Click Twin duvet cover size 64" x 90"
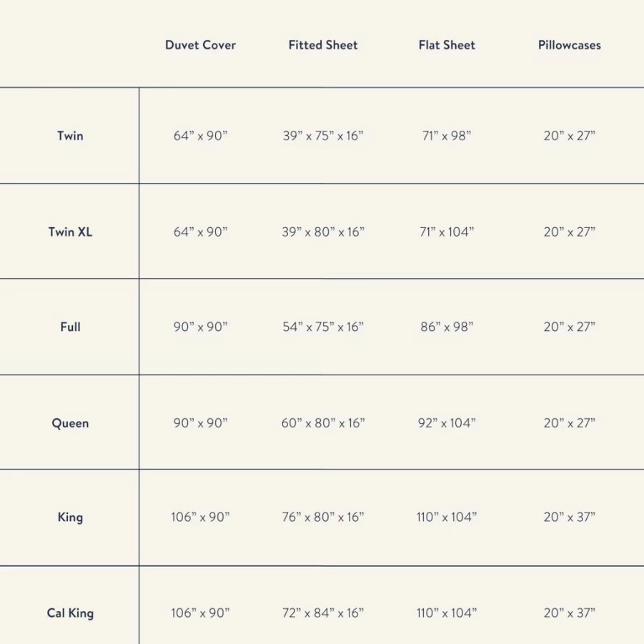This screenshot has width=644, height=644. tap(200, 136)
